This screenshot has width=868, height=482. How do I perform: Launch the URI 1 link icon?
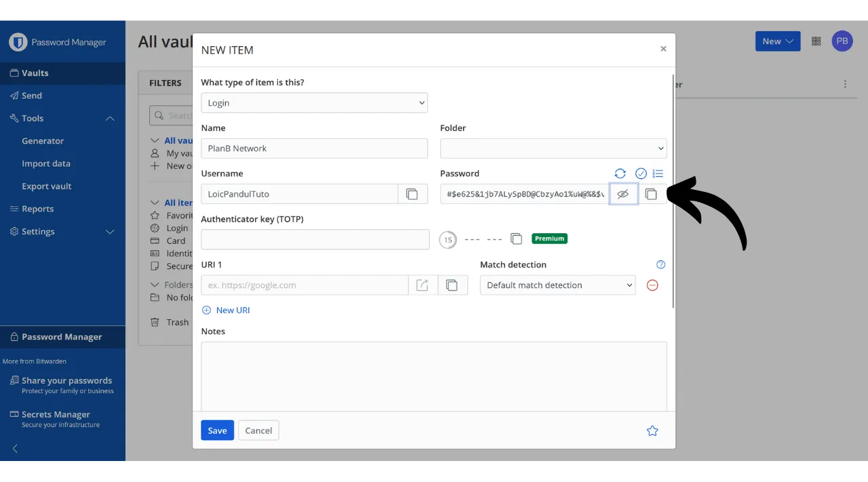pos(422,285)
